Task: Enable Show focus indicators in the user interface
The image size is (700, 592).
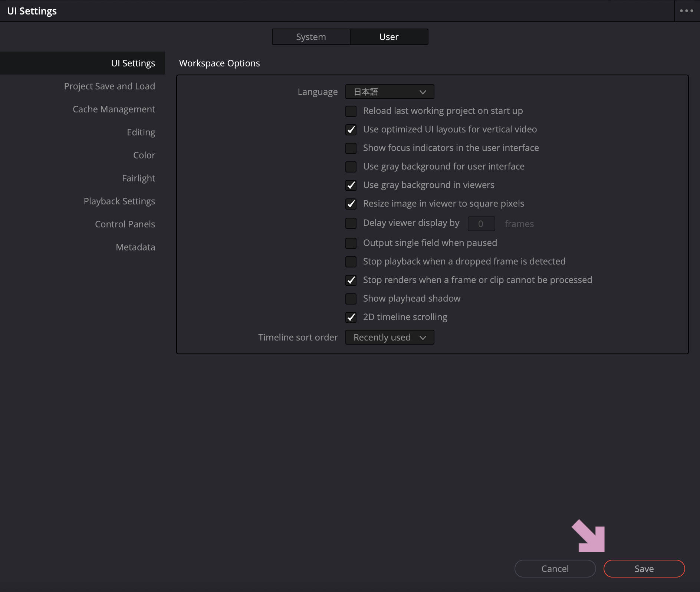Action: click(x=351, y=148)
